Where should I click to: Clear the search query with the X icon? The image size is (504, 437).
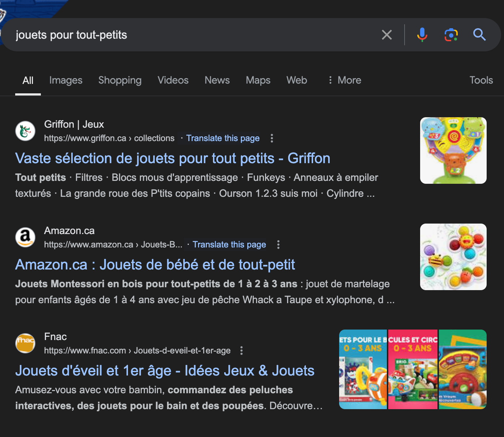[386, 35]
